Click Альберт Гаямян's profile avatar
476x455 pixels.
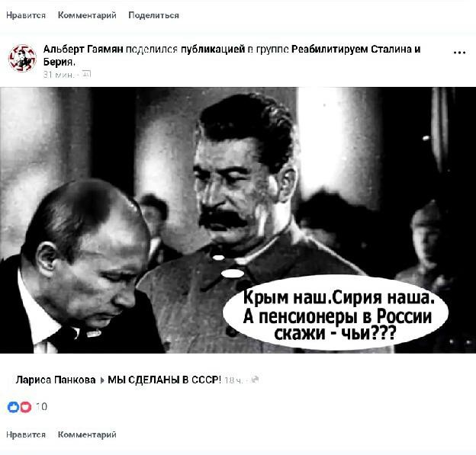[x=22, y=58]
